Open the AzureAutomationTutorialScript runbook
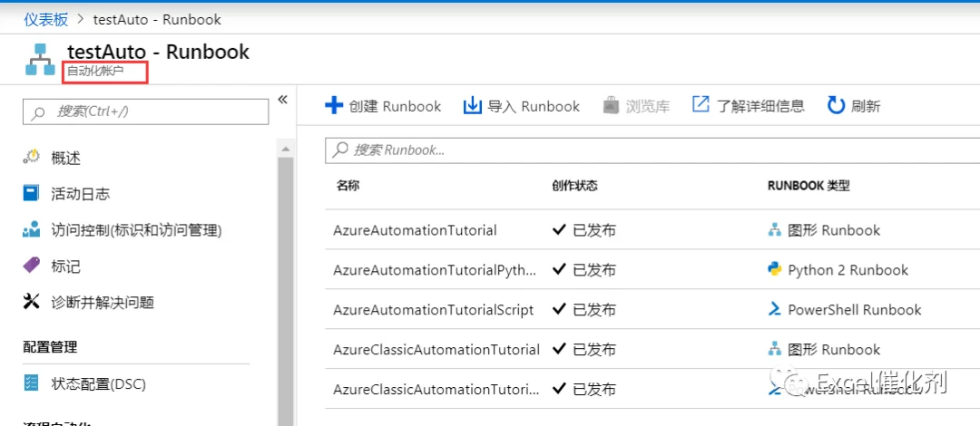This screenshot has height=426, width=980. click(x=434, y=310)
